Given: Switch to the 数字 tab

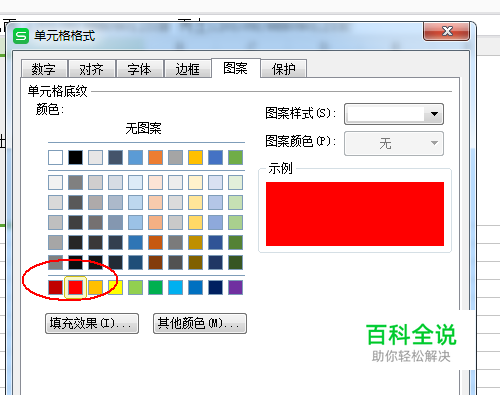Looking at the screenshot, I should tap(44, 69).
